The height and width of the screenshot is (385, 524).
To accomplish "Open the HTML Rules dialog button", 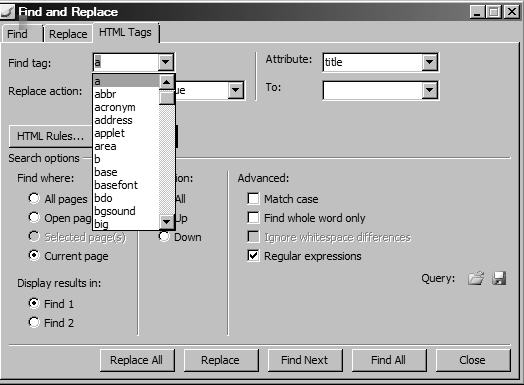I will (x=50, y=136).
